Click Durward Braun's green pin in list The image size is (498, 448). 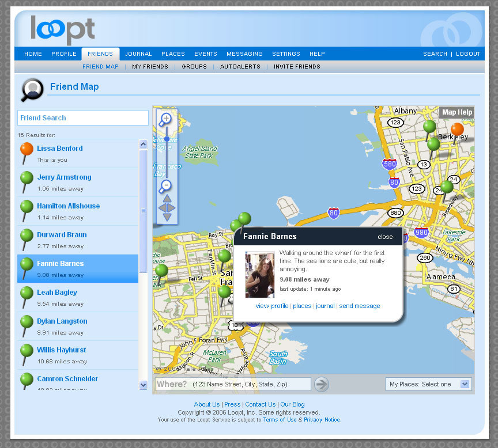pos(27,240)
